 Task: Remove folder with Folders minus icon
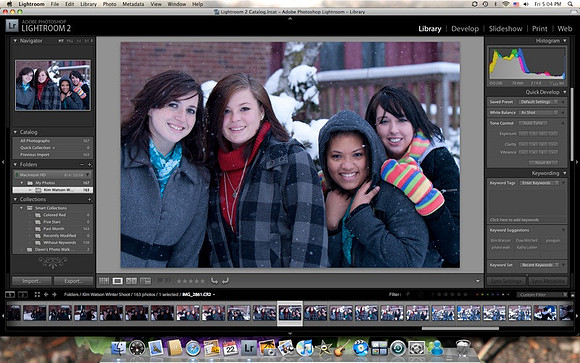coord(82,164)
